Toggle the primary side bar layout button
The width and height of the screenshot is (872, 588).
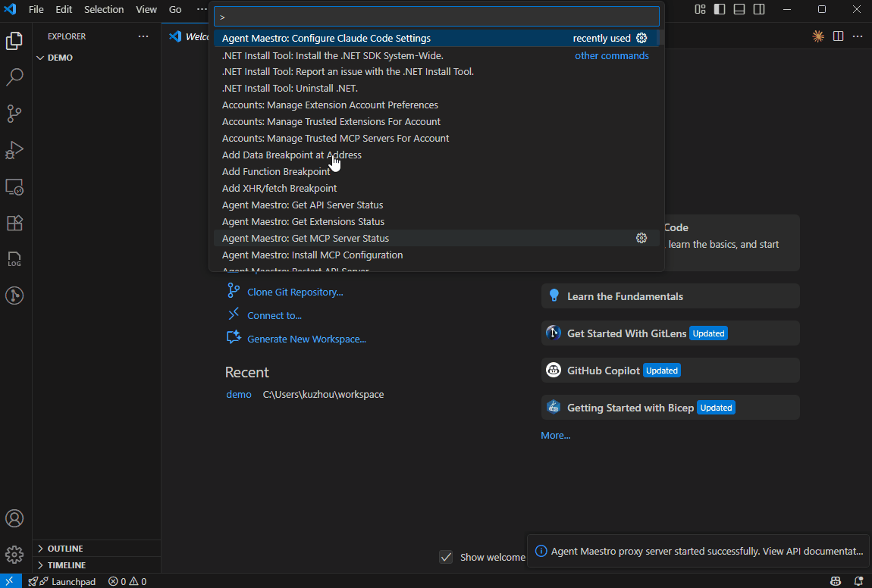click(x=720, y=9)
